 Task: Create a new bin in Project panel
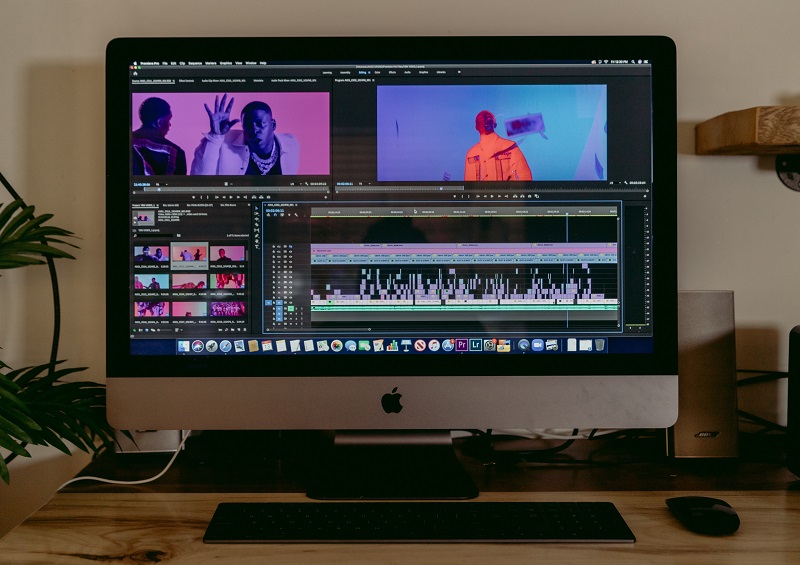click(233, 330)
